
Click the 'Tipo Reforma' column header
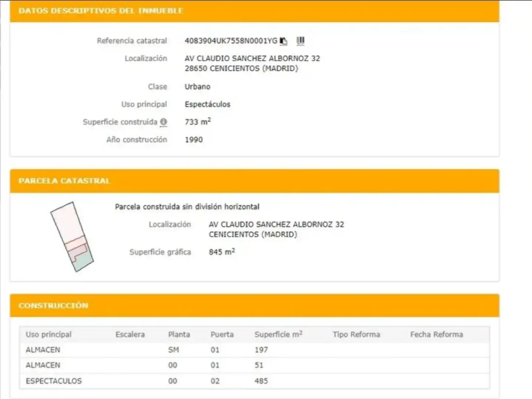click(x=356, y=334)
